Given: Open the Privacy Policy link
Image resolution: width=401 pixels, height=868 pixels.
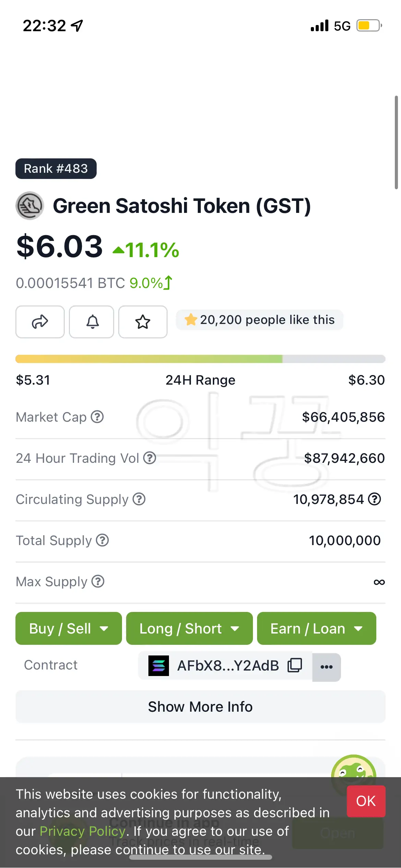Looking at the screenshot, I should pyautogui.click(x=83, y=831).
